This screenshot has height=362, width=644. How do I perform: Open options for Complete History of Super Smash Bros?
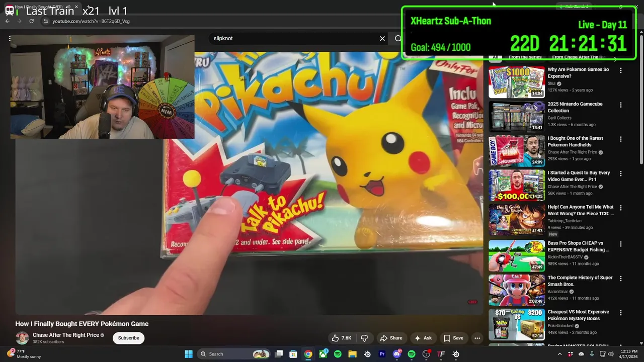[621, 279]
